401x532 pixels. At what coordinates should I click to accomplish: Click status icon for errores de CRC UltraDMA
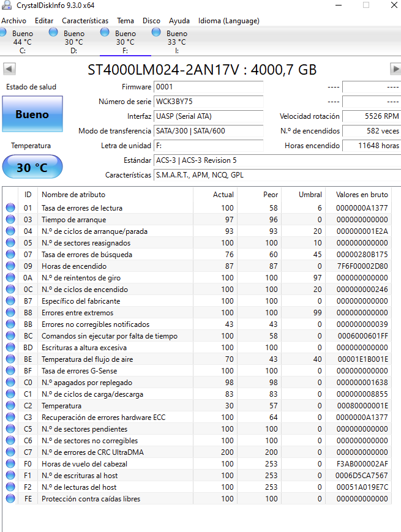[10, 452]
